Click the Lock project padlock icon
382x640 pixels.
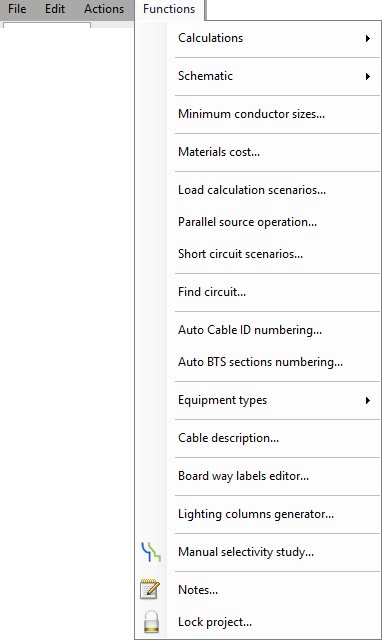pos(151,622)
